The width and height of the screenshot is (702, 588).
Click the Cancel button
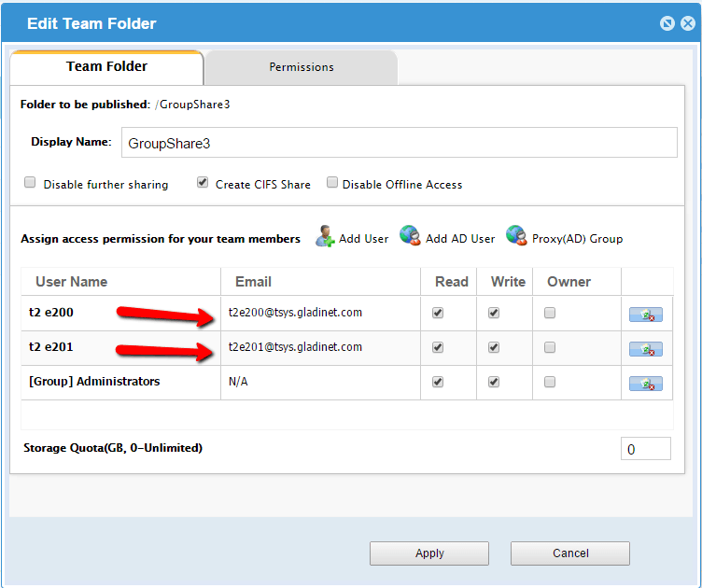pyautogui.click(x=569, y=553)
